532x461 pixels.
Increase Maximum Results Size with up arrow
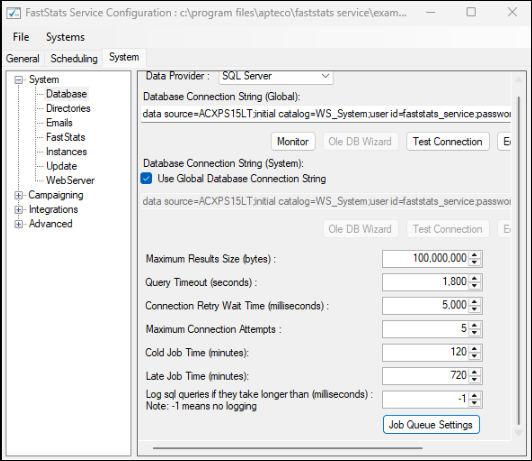tap(475, 255)
